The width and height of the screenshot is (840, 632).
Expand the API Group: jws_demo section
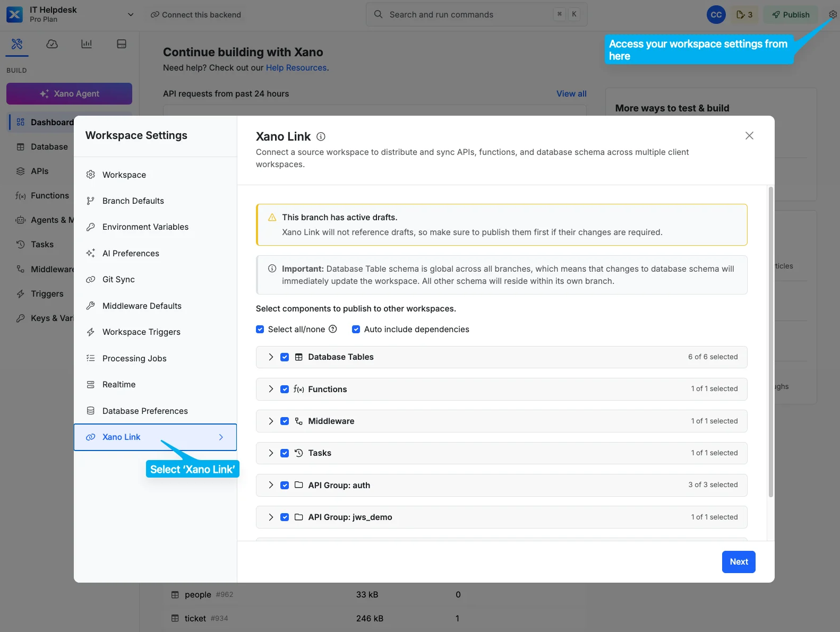tap(271, 517)
